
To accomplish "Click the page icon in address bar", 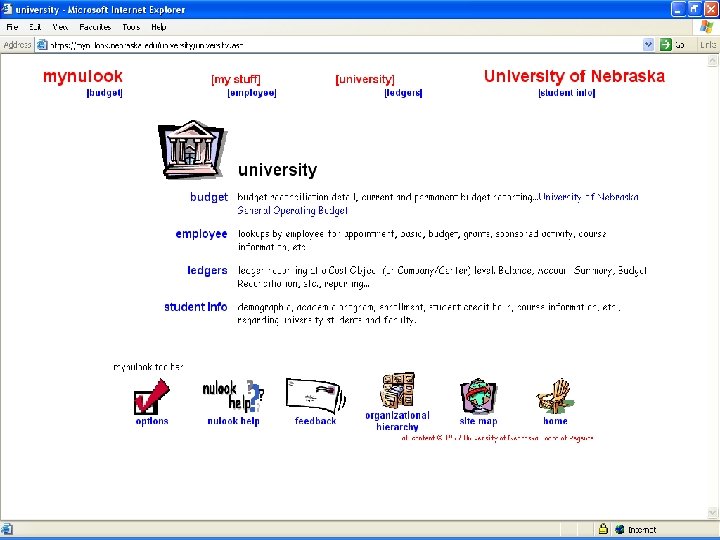I will pyautogui.click(x=42, y=45).
